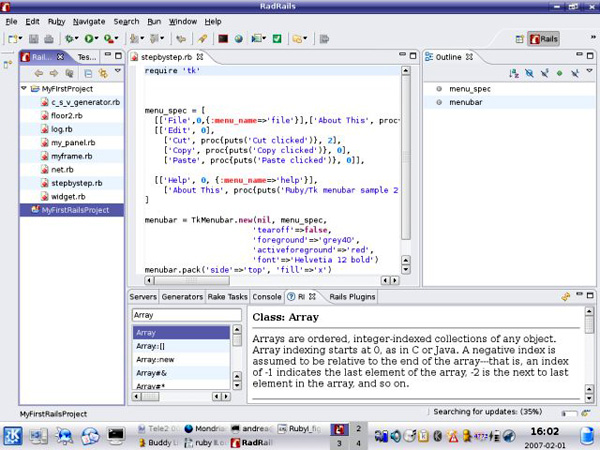
Task: Click the Last Edit Location arrow icon
Action: (x=181, y=39)
